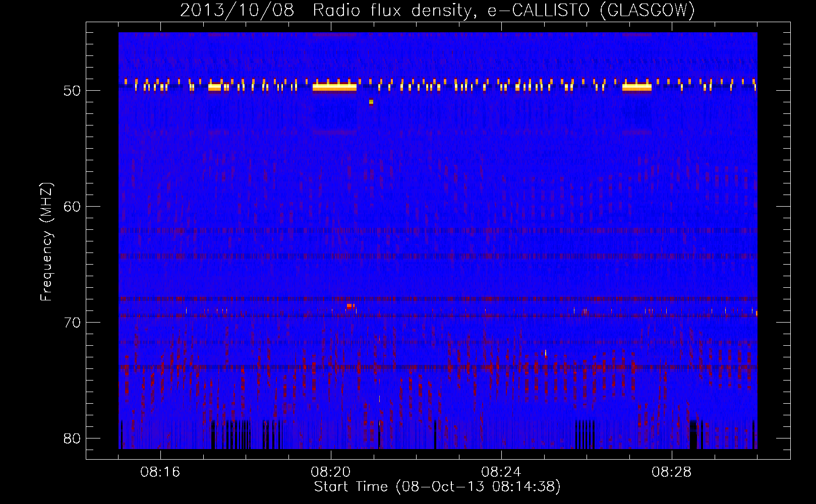Click the 'Start Time (08-Oct-13 08:14:38)' label

(437, 487)
